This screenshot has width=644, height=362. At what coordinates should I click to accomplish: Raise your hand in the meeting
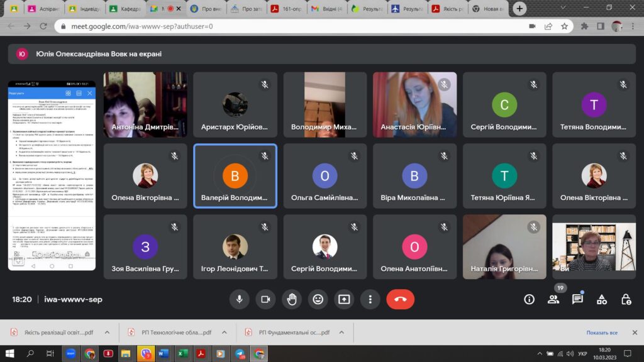[292, 299]
